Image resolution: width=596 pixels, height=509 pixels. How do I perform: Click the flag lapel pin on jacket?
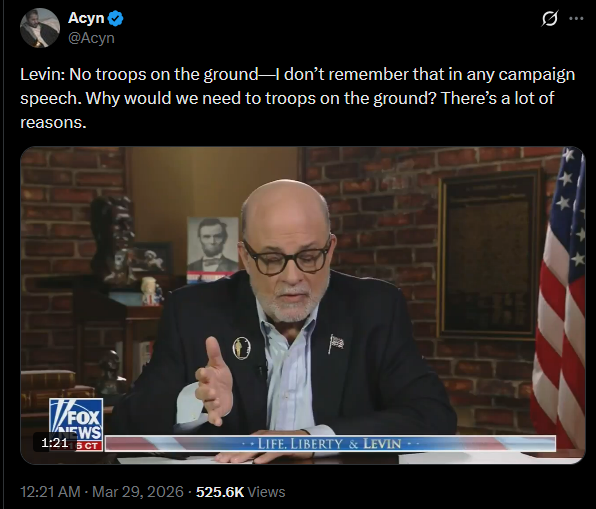pos(336,343)
